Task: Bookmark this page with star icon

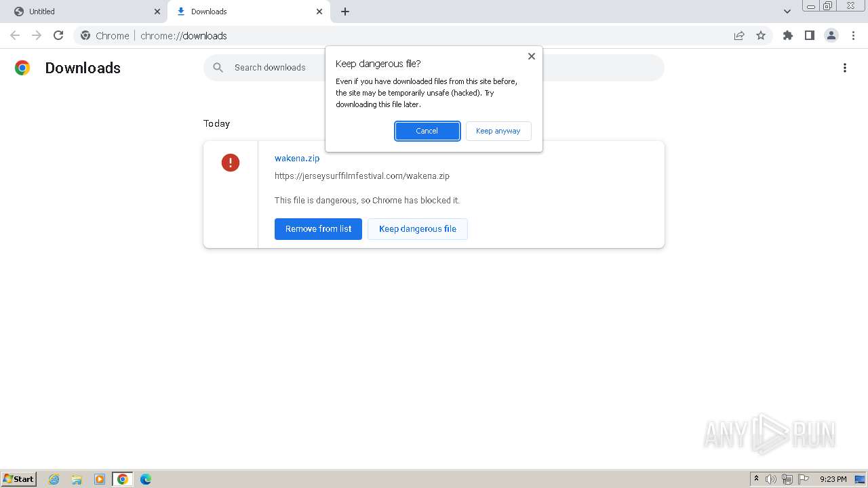Action: click(761, 35)
